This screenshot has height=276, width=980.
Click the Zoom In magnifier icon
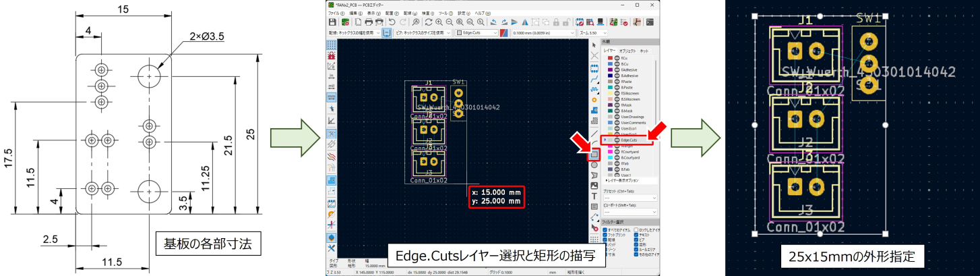(439, 22)
